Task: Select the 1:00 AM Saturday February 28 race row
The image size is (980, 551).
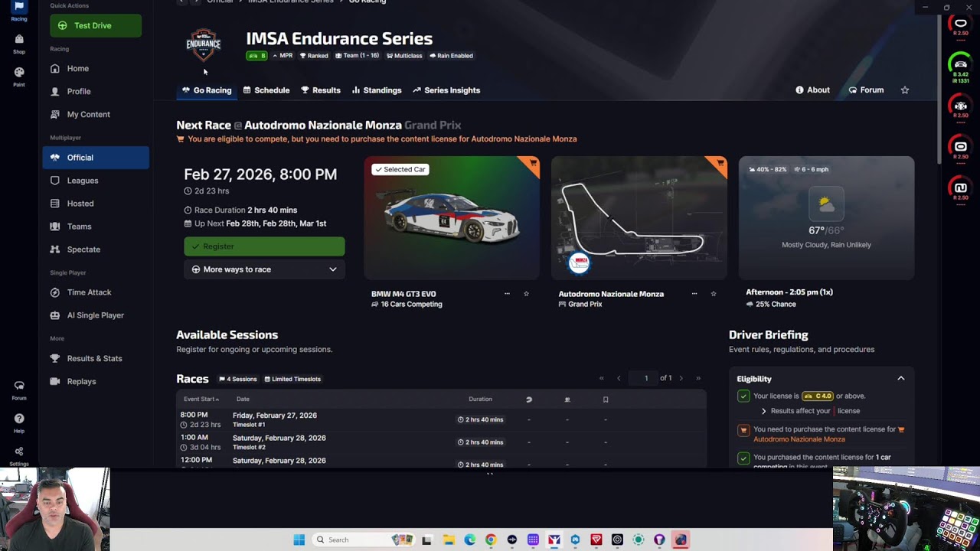Action: pyautogui.click(x=441, y=442)
